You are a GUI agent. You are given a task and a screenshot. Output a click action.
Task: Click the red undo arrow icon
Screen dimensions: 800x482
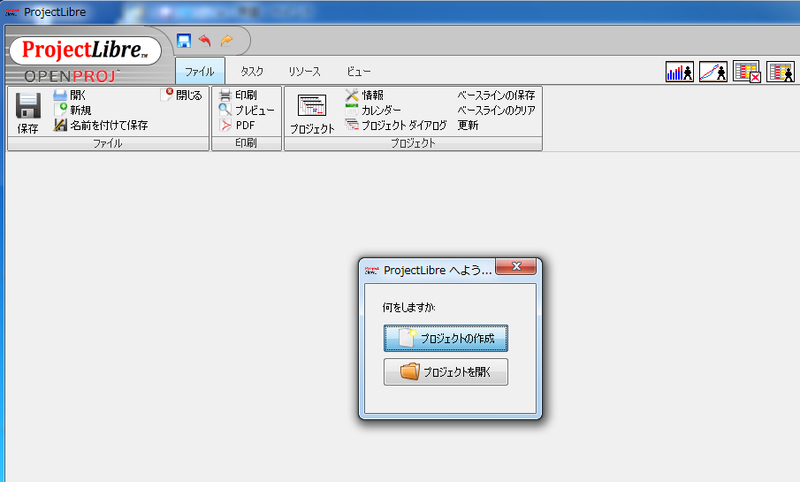pos(205,40)
